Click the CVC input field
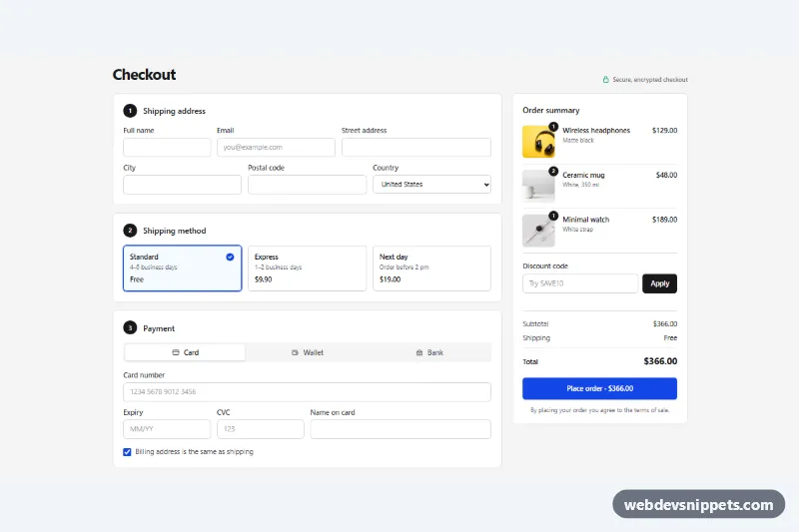Image resolution: width=799 pixels, height=532 pixels. tap(261, 429)
